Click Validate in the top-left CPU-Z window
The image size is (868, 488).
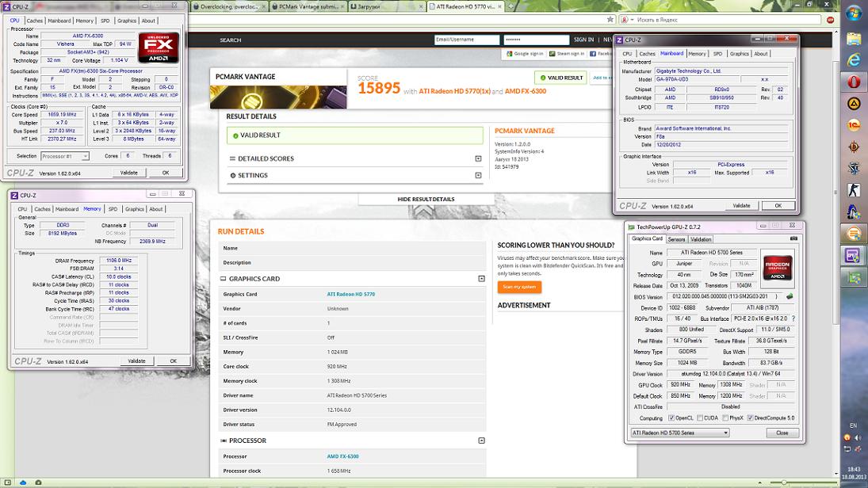[129, 173]
